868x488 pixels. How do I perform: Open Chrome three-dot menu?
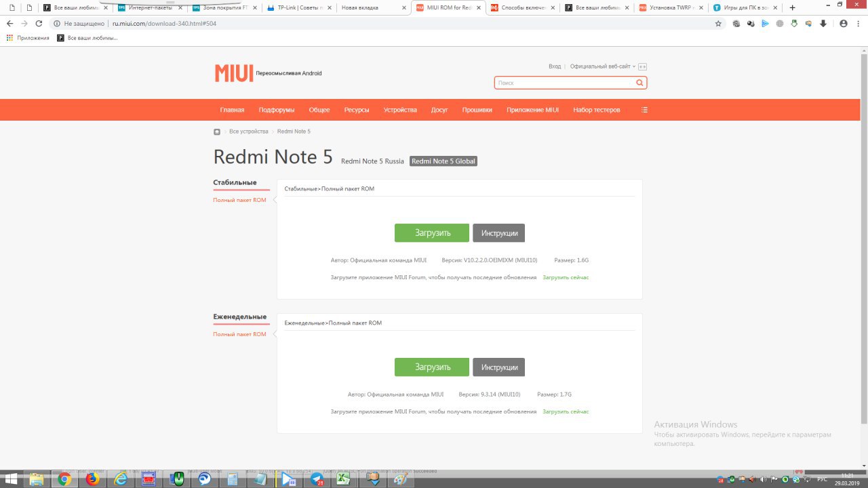point(859,23)
